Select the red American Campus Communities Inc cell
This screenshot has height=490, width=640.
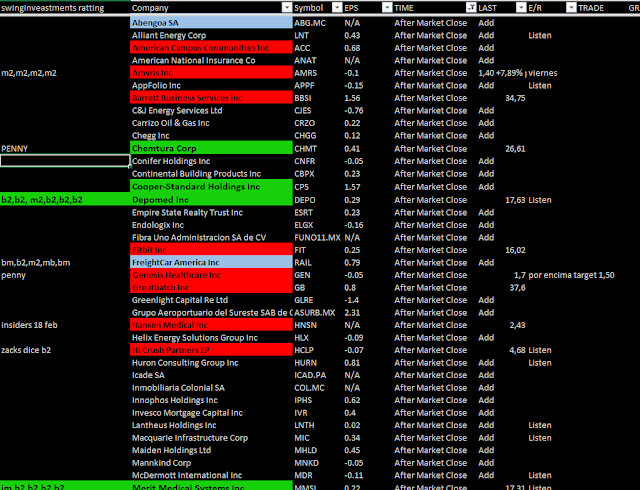pos(211,48)
